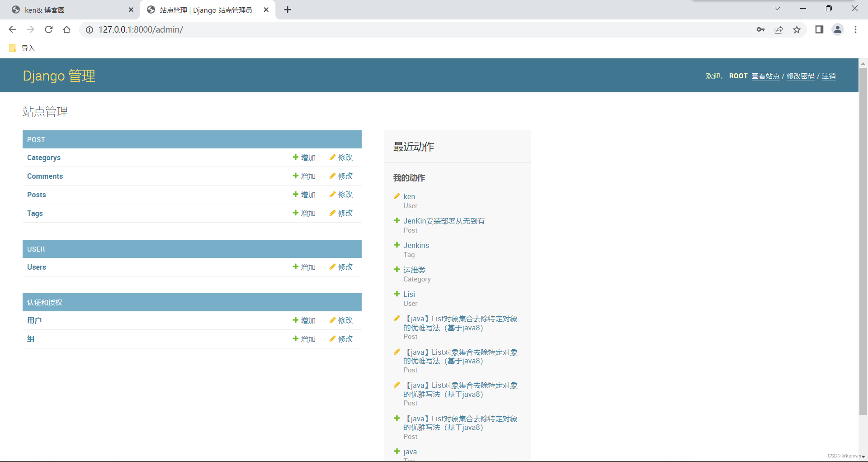The height and width of the screenshot is (462, 868).
Task: Open the Comments model list
Action: 45,176
